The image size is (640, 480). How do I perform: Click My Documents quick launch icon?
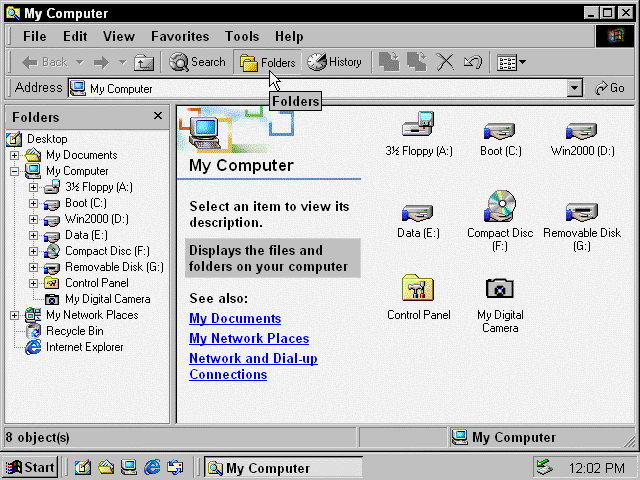[106, 467]
